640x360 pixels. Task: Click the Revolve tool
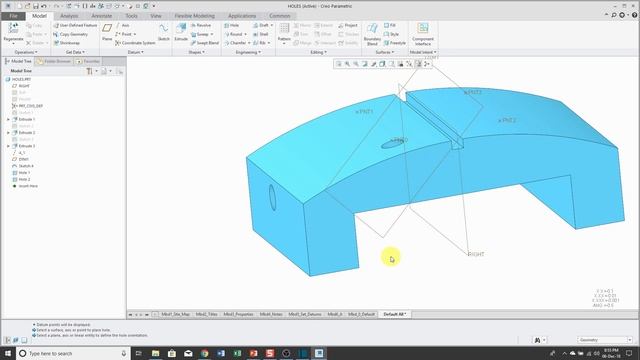click(200, 25)
